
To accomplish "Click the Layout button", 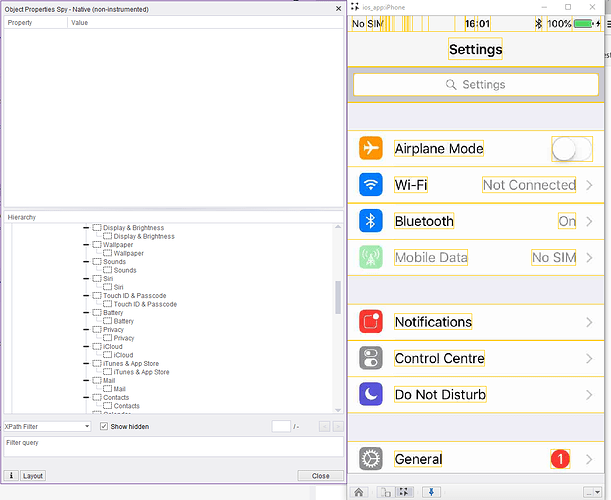I will pos(33,476).
